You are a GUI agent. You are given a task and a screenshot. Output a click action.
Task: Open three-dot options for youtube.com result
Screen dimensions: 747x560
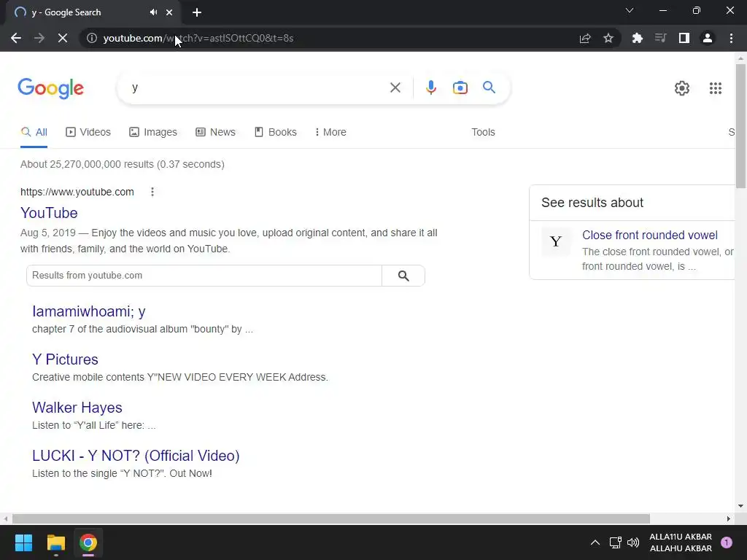pos(152,192)
